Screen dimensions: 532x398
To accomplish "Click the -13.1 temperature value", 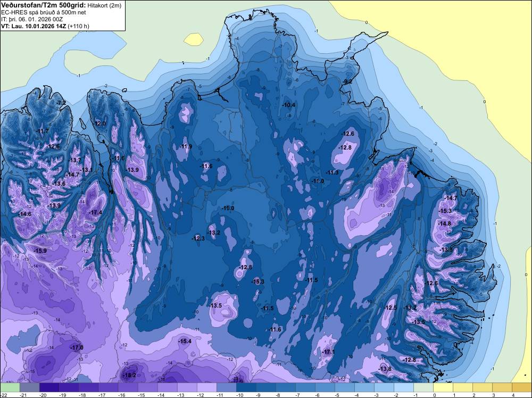I will coord(87,170).
